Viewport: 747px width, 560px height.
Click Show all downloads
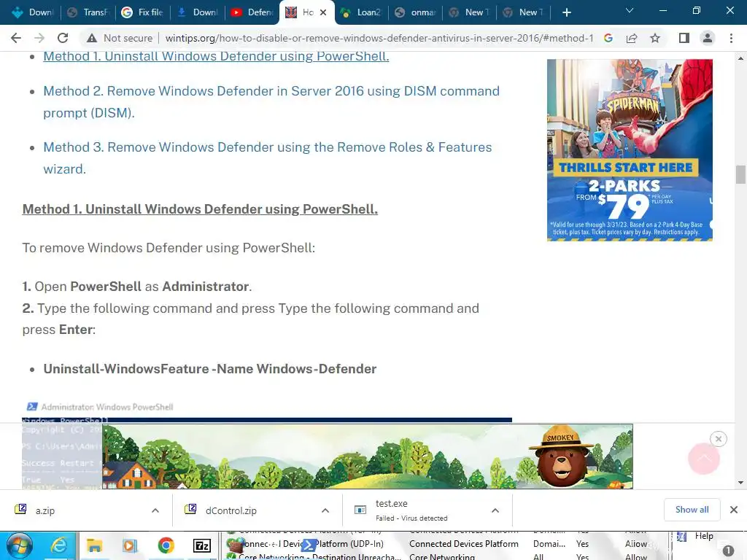coord(692,510)
